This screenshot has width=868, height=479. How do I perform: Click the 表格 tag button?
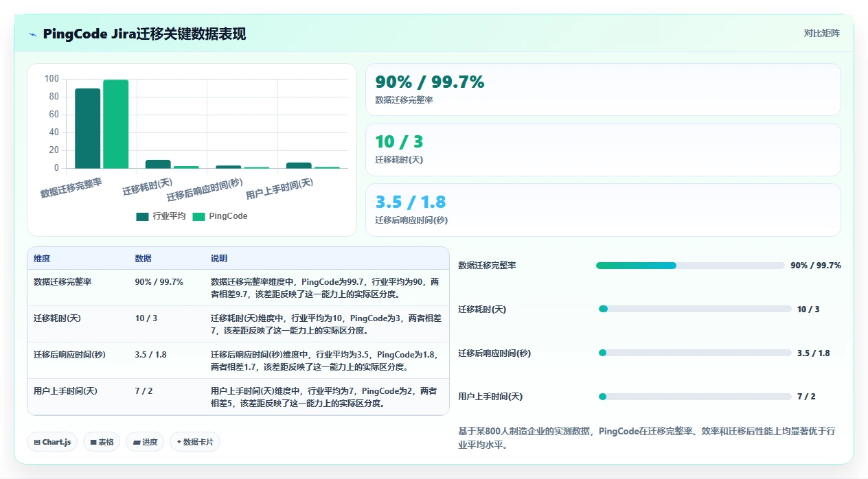(102, 442)
